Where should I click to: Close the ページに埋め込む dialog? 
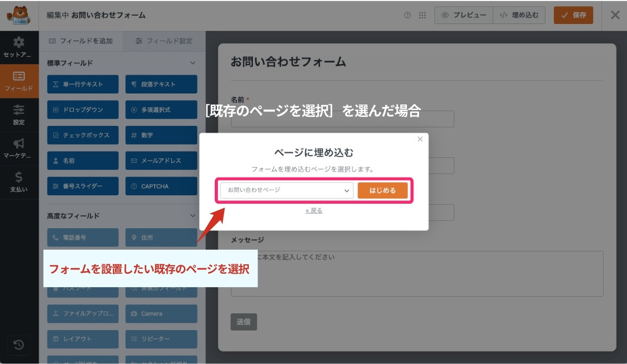click(420, 139)
